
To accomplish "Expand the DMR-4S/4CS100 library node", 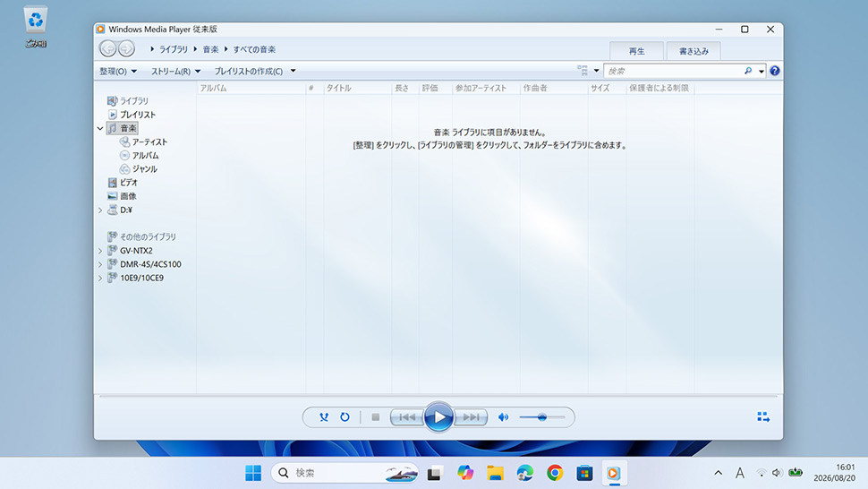I will pos(100,264).
